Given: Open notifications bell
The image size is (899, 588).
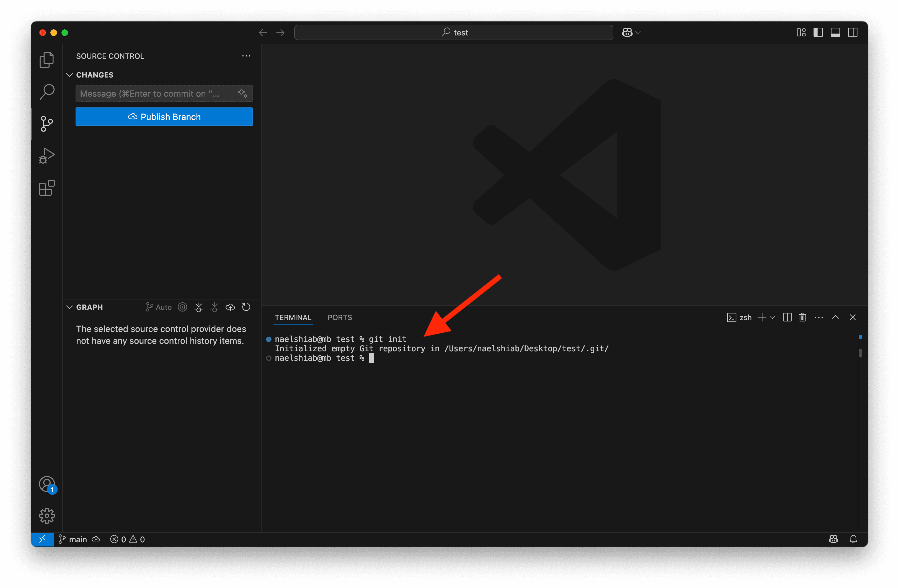Looking at the screenshot, I should point(853,539).
